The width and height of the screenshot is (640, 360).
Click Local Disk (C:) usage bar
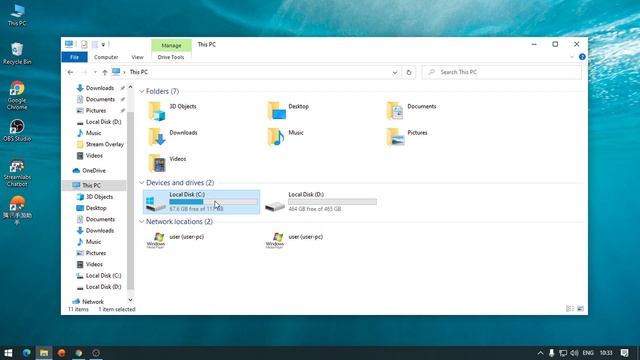tap(213, 202)
